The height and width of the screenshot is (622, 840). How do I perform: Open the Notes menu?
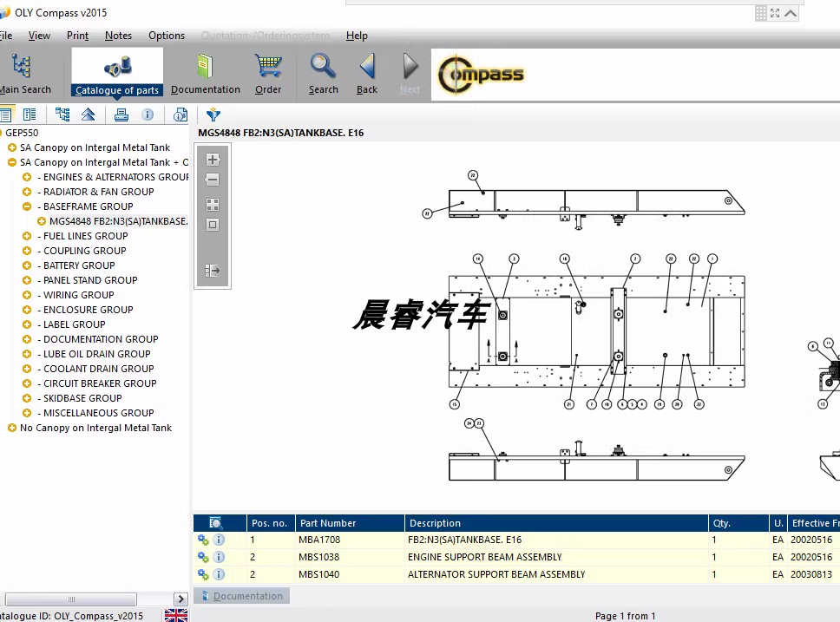click(x=118, y=36)
